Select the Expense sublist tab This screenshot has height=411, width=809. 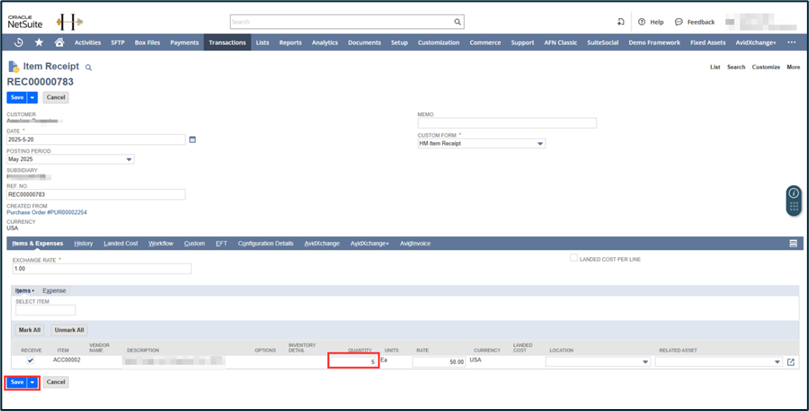[x=54, y=291]
